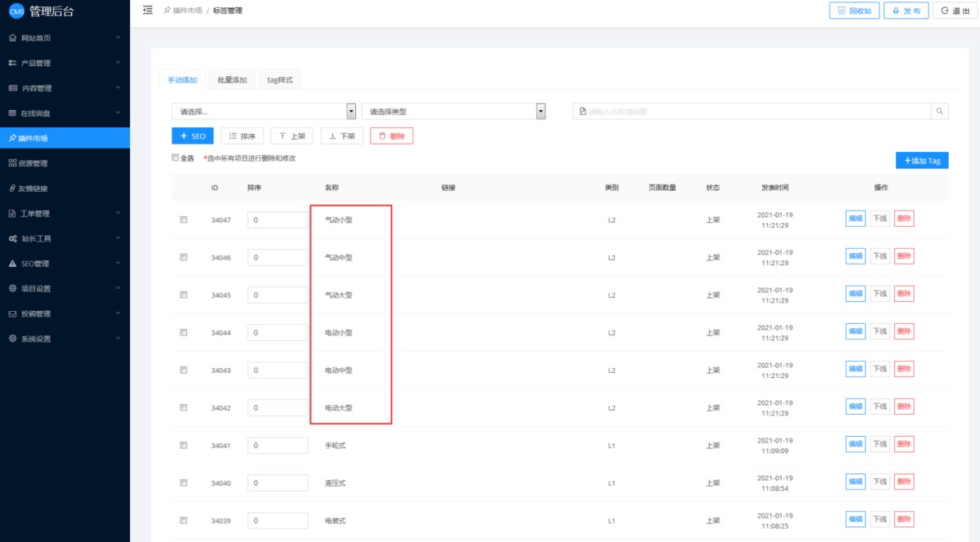The image size is (980, 542).
Task: Open the 请选择... dropdown
Action: (264, 112)
